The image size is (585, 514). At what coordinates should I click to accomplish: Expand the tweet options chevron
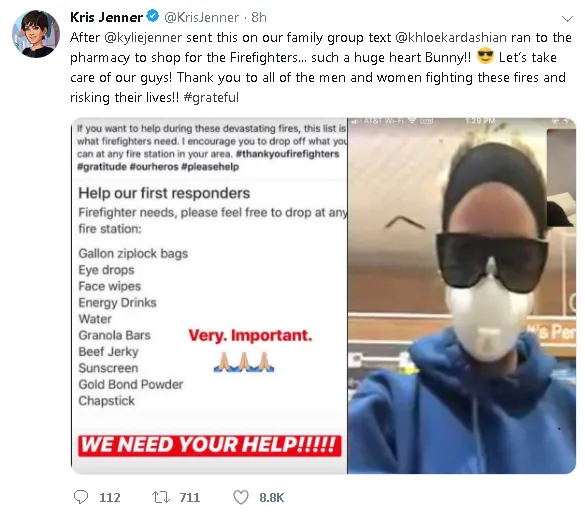(567, 19)
